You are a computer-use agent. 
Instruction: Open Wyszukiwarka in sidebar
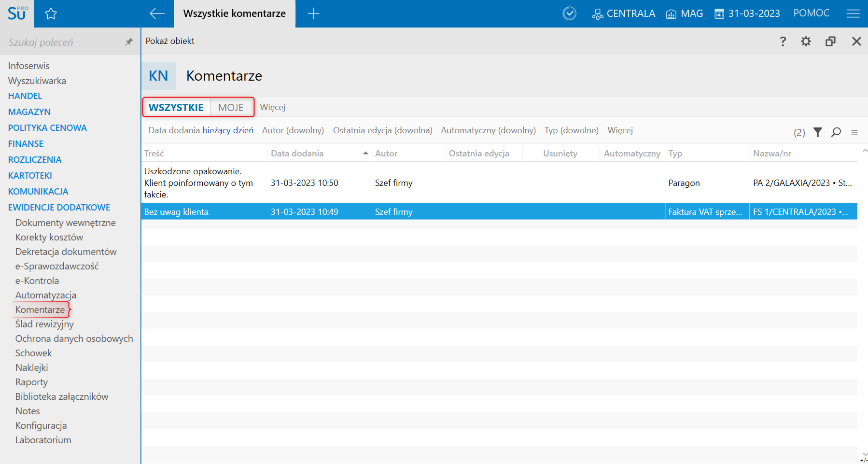coord(37,81)
